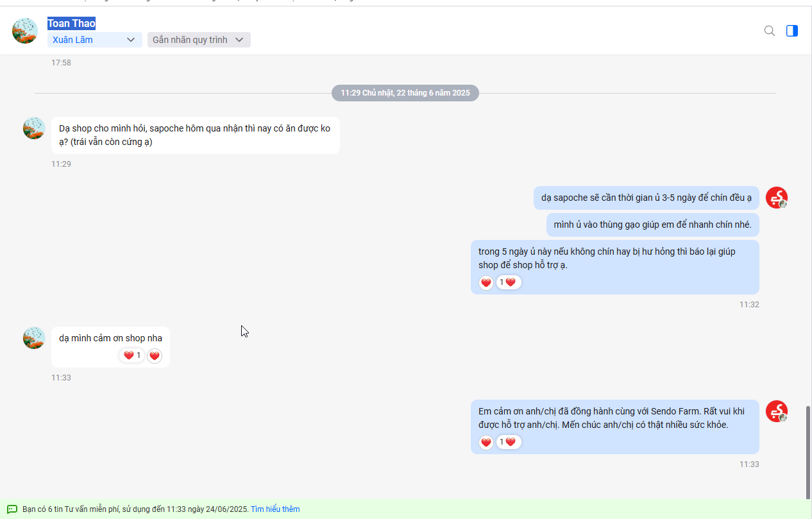This screenshot has width=812, height=519.
Task: Open the search icon in chat header
Action: tap(770, 31)
